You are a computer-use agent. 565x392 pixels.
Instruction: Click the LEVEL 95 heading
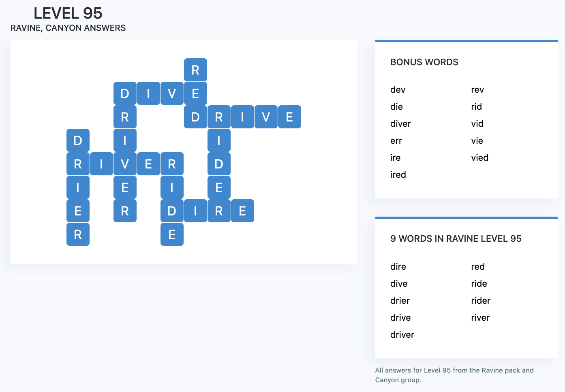pyautogui.click(x=68, y=13)
